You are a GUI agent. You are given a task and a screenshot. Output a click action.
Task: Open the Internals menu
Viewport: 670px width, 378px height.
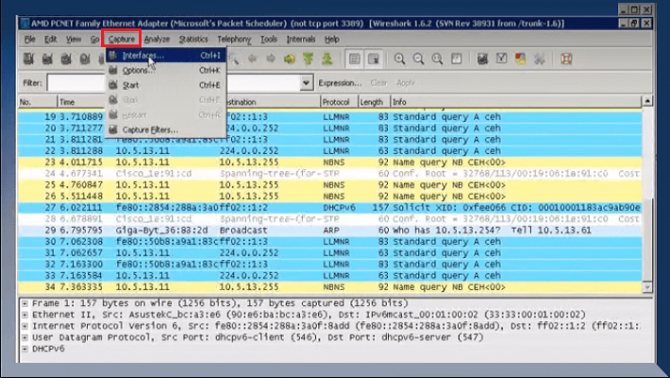[x=301, y=39]
